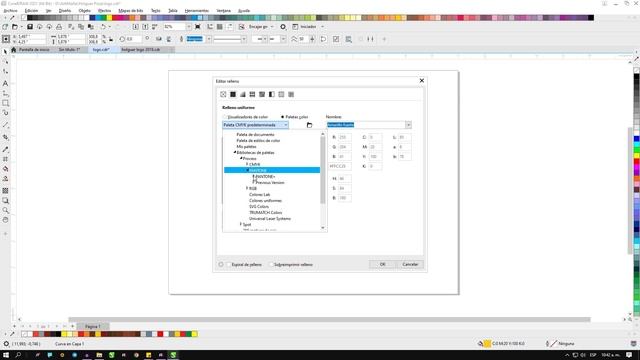Pick the black swatch ending top palette
Viewport: 640px width, 360px height.
point(591,18)
